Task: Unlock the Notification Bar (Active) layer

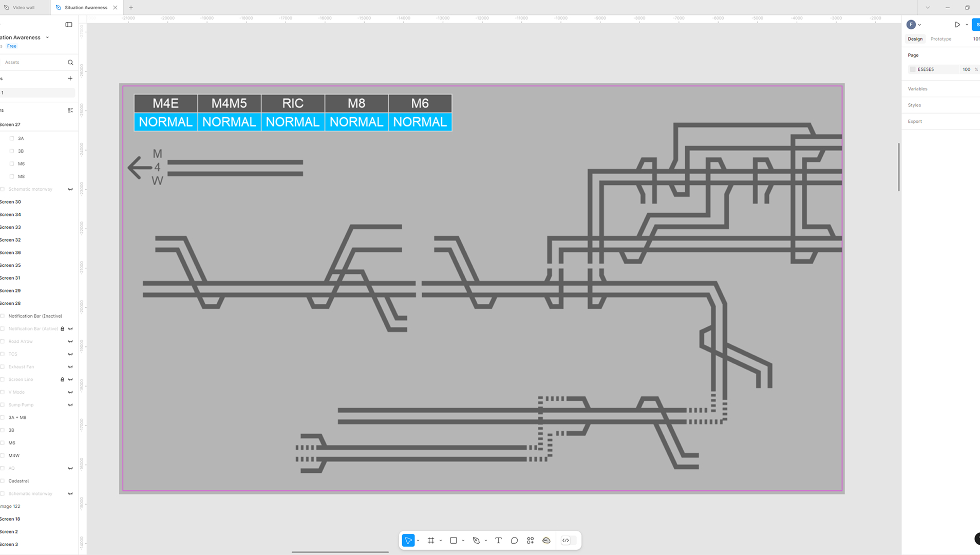Action: [x=63, y=329]
